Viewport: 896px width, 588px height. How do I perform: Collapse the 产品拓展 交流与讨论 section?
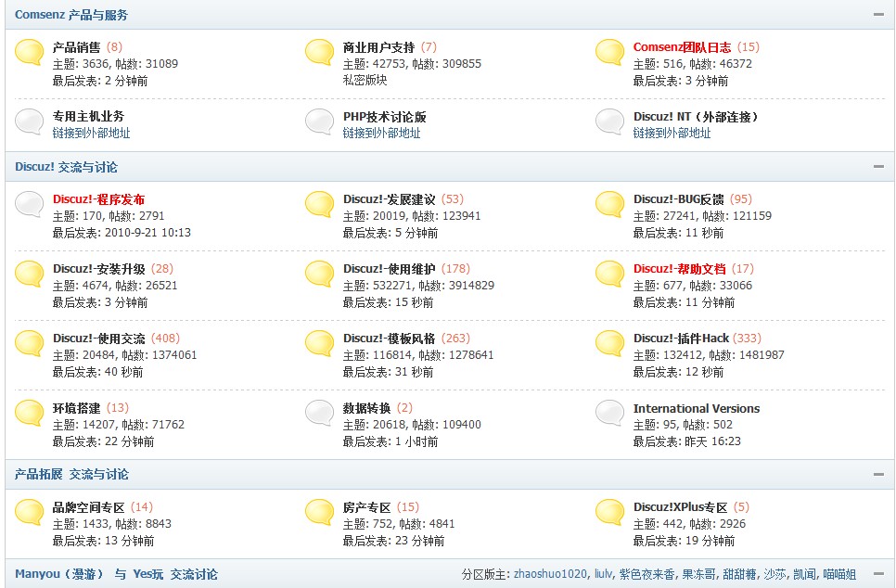click(879, 474)
